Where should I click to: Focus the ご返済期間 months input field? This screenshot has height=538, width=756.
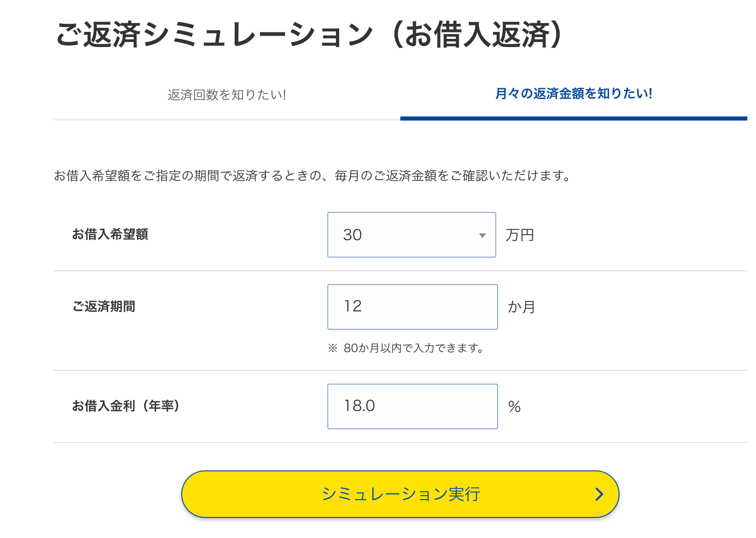[x=412, y=307]
